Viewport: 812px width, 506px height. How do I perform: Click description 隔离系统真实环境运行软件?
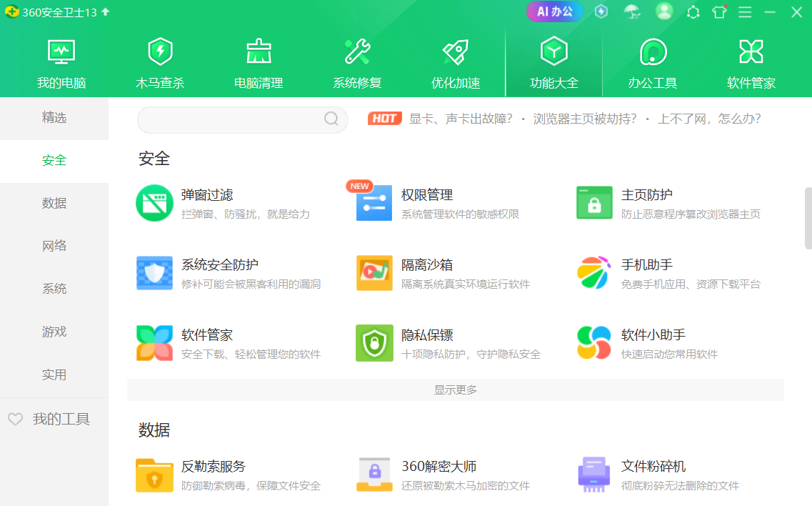[466, 284]
